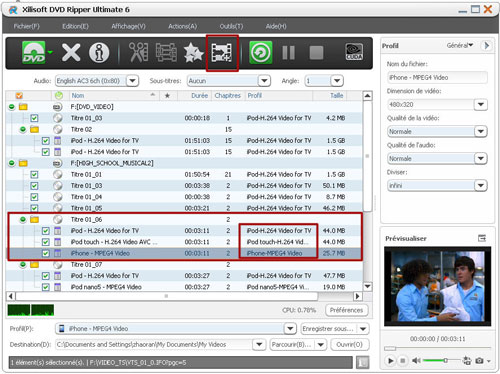
Task: Click the Enregistrer sous... button
Action: point(328,329)
